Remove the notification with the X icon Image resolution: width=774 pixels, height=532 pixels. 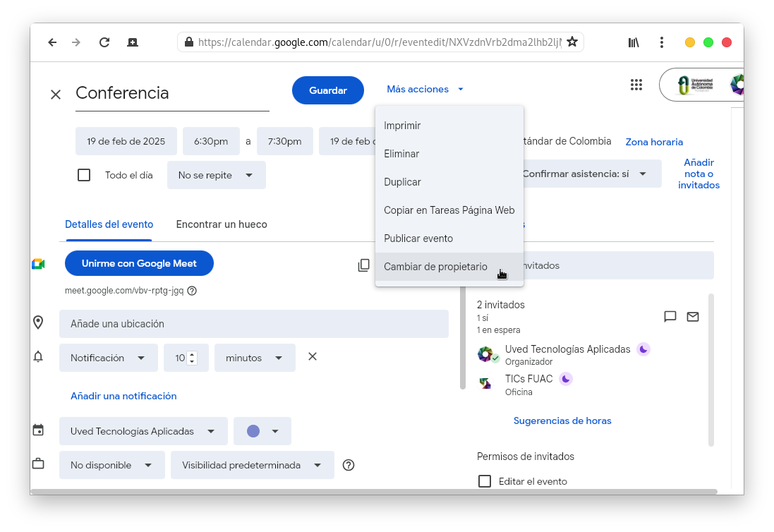313,357
